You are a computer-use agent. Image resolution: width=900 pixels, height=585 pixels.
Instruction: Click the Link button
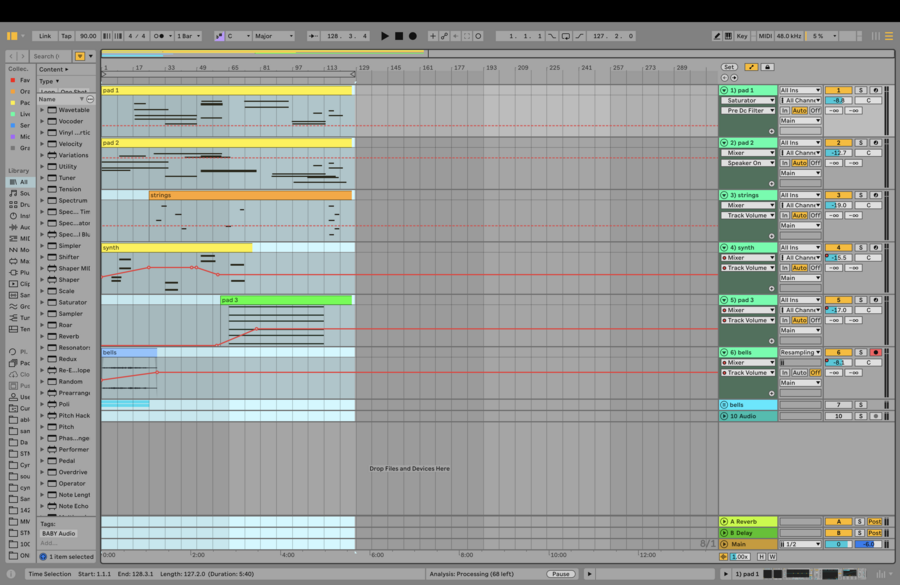(45, 36)
